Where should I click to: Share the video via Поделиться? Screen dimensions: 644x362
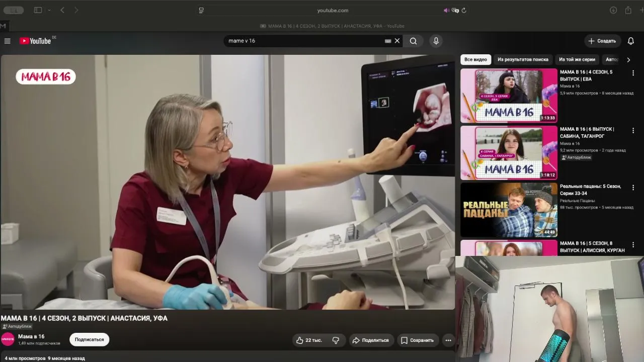(x=370, y=340)
